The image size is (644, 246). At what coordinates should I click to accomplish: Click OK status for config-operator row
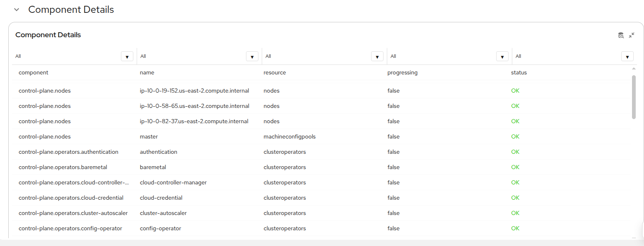point(515,229)
